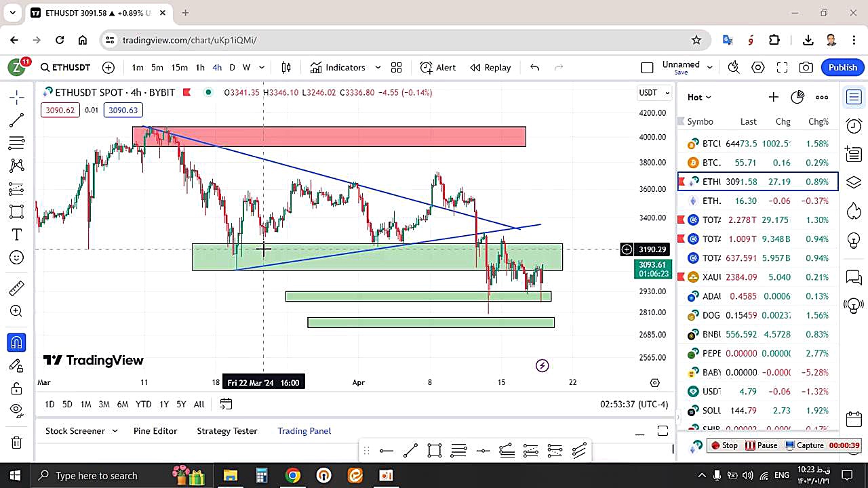The height and width of the screenshot is (488, 868).
Task: Select the XAU row in watchlist
Action: (x=757, y=277)
